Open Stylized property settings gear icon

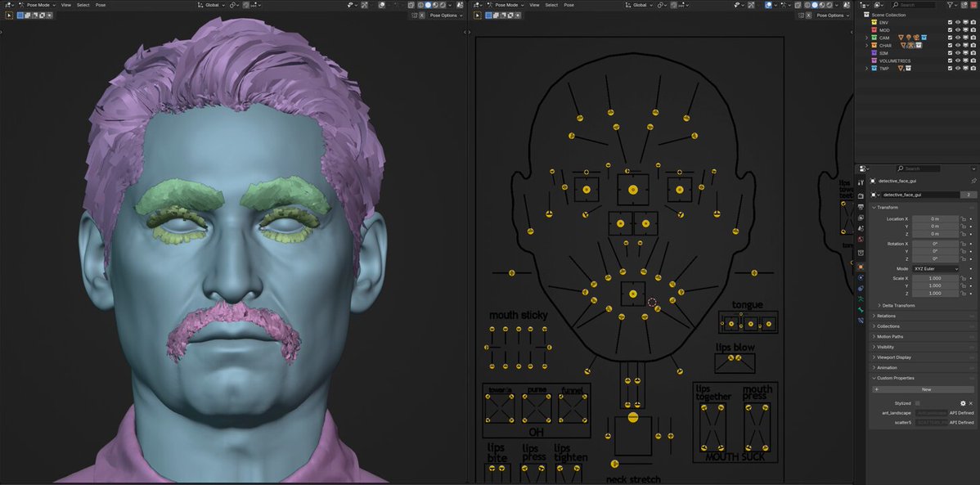963,404
